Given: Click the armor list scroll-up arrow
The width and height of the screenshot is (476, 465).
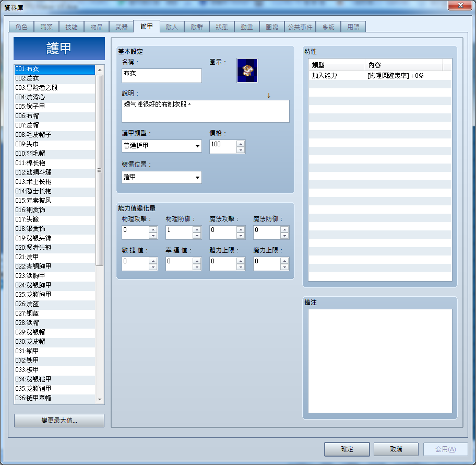Looking at the screenshot, I should click(100, 70).
